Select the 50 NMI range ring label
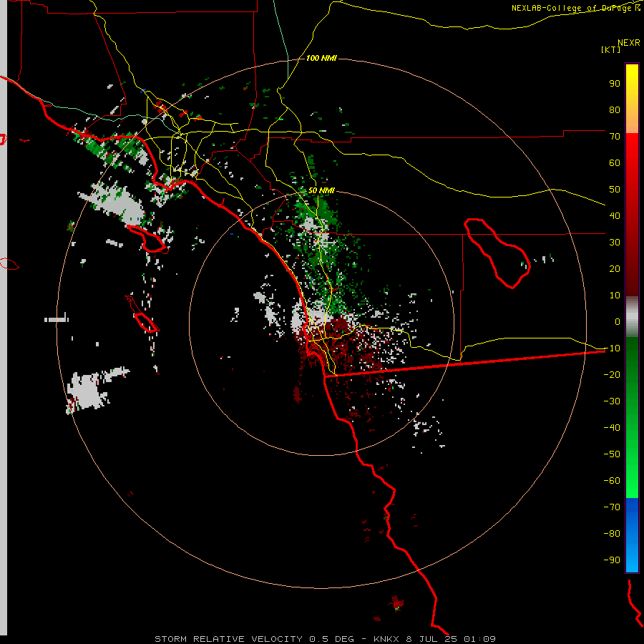The image size is (644, 644). [x=321, y=190]
